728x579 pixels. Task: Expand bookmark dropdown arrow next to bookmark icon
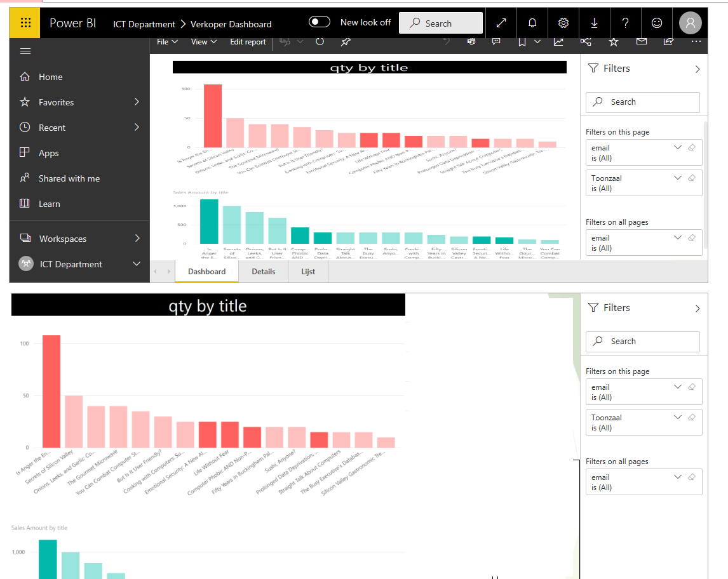click(537, 42)
